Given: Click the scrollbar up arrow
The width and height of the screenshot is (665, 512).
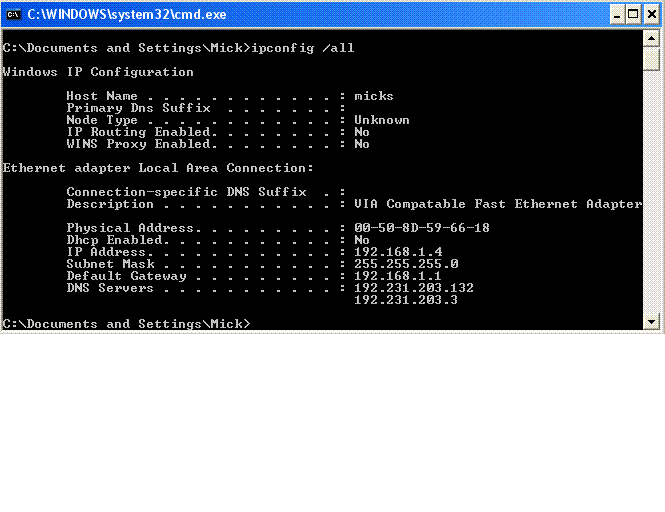Looking at the screenshot, I should [651, 41].
